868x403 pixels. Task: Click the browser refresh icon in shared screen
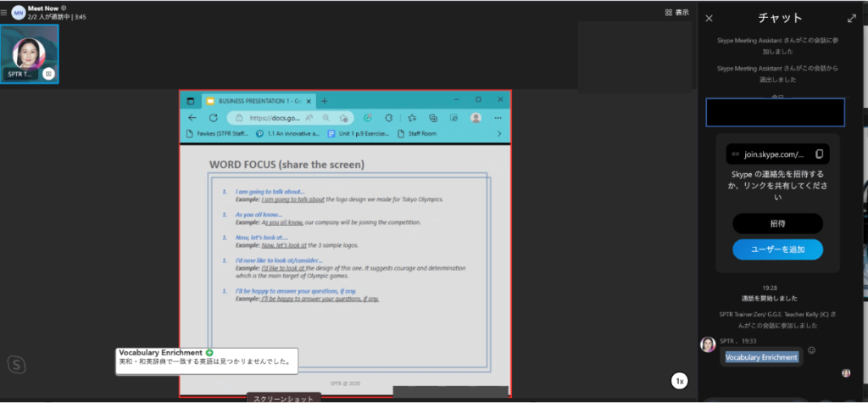(x=213, y=118)
